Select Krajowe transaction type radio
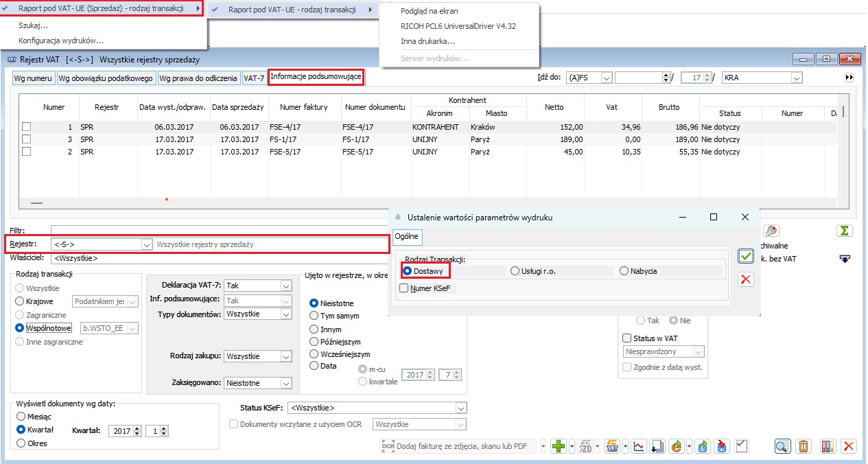 pyautogui.click(x=20, y=301)
